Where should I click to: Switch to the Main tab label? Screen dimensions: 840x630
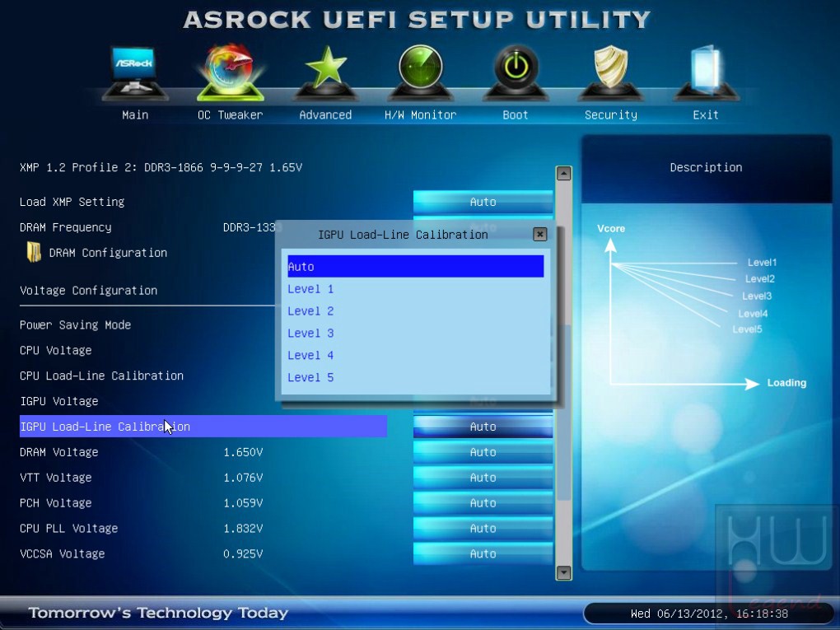[135, 114]
